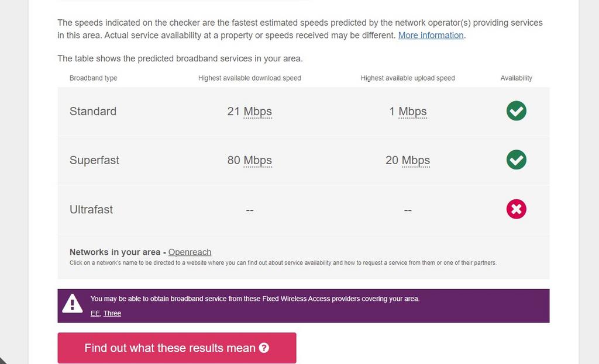Select the Standard broadband type label
Viewport: 599px width, 364px height.
click(93, 111)
